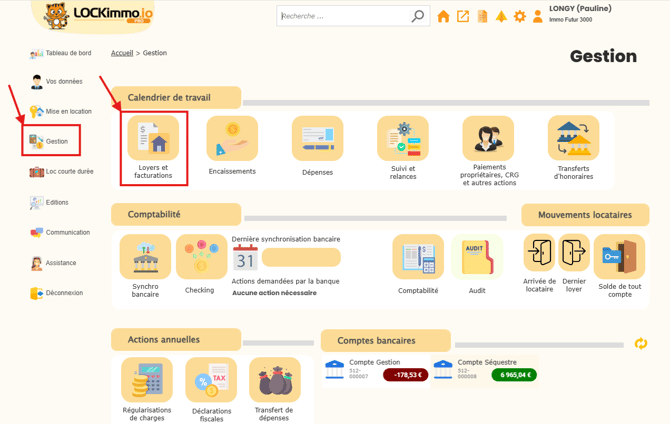Open Solde de tout compte
This screenshot has height=424, width=670.
coord(619,256)
